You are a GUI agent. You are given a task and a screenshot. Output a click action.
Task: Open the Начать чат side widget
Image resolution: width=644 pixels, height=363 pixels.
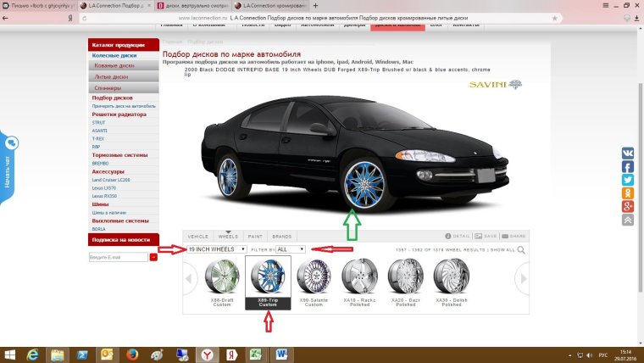(x=8, y=168)
